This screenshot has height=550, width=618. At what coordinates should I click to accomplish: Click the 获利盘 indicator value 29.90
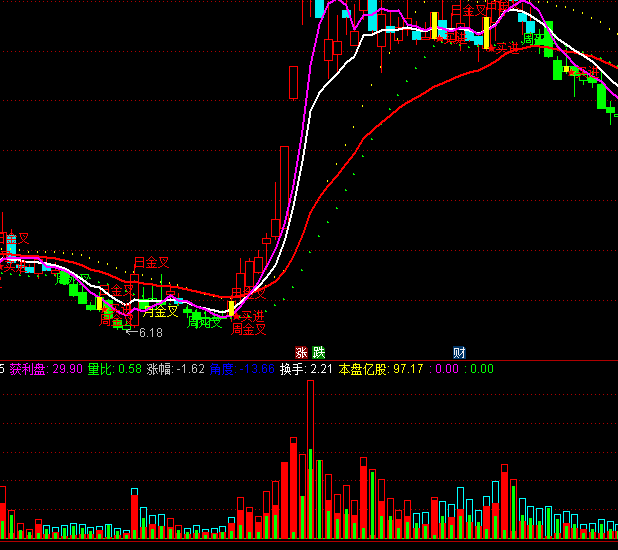[67, 369]
